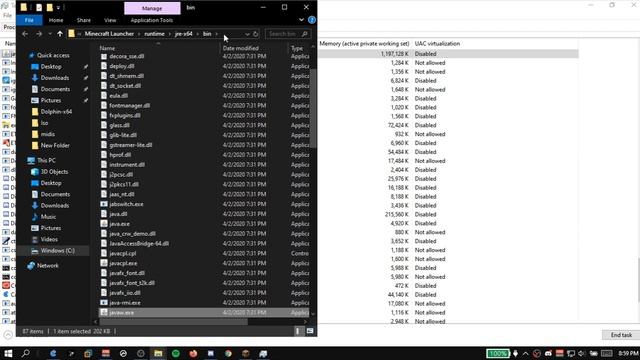Go back in File Explorer
640x360 pixels.
tap(25, 34)
